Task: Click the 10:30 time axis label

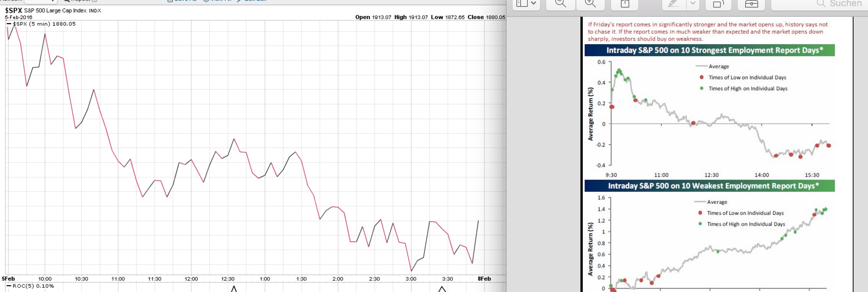Action: [x=82, y=279]
